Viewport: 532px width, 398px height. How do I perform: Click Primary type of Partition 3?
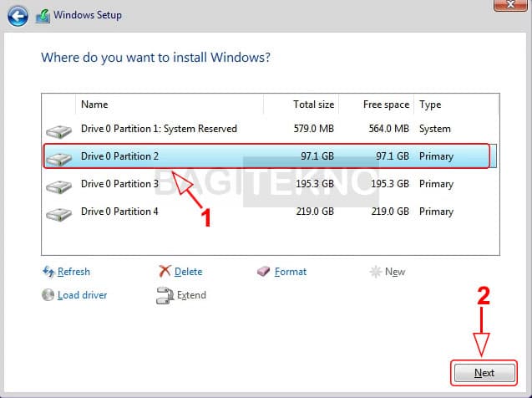(x=436, y=184)
